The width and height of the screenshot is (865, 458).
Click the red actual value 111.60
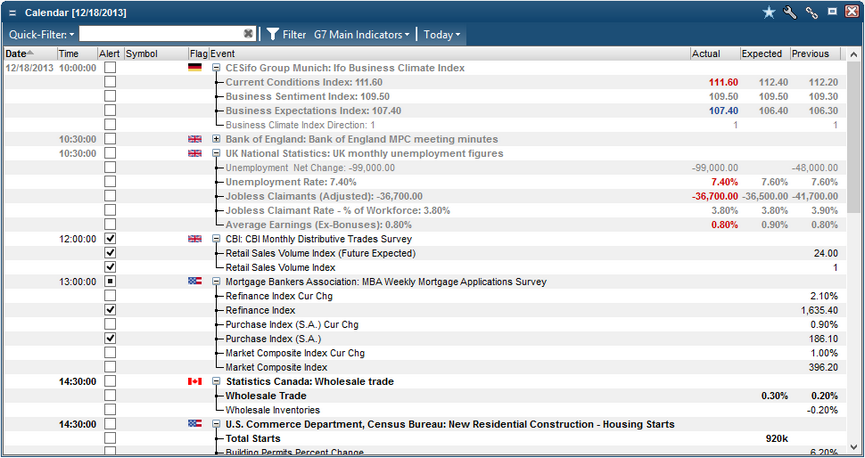pyautogui.click(x=723, y=82)
